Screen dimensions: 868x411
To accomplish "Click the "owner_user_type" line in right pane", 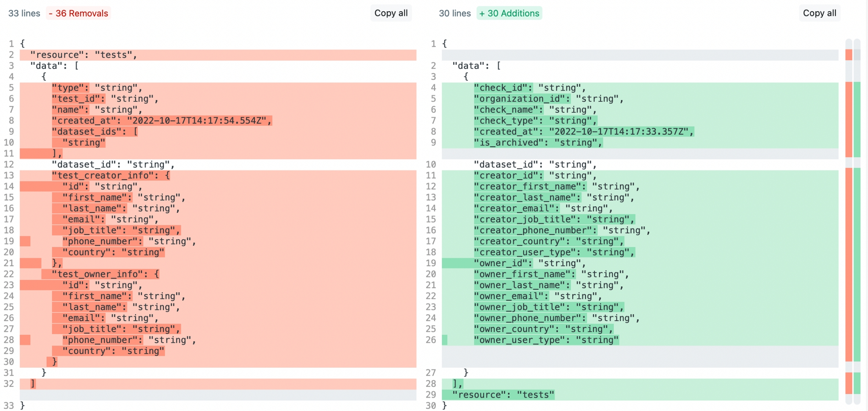I will (x=546, y=340).
